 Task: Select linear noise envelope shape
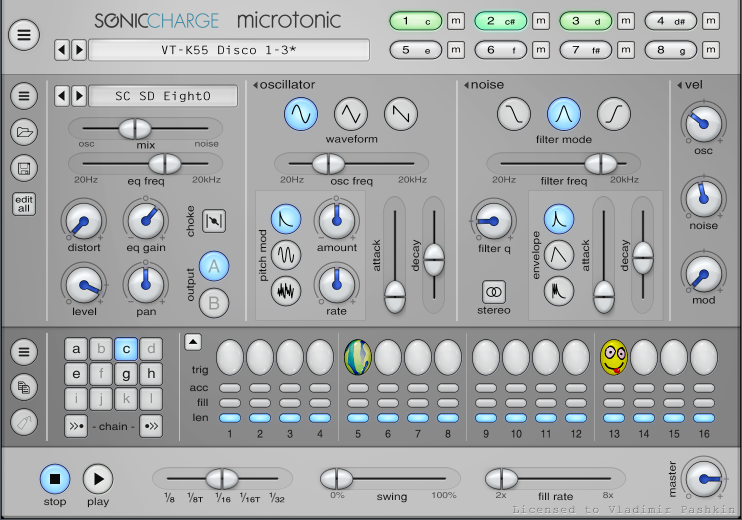click(559, 255)
